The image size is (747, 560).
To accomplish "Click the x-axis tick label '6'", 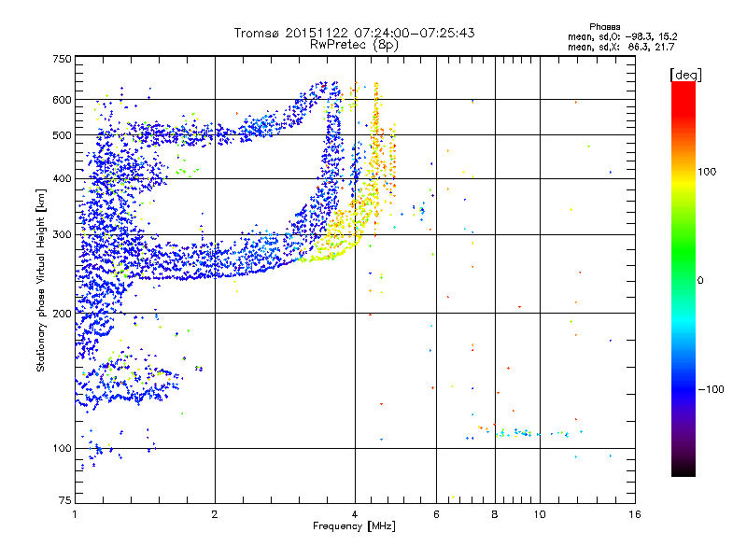I will (x=436, y=514).
